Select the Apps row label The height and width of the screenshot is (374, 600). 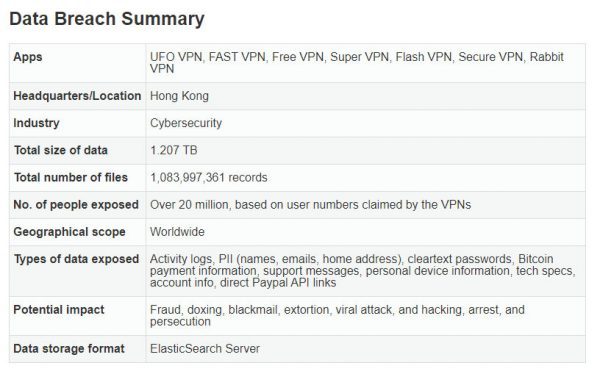pos(28,57)
